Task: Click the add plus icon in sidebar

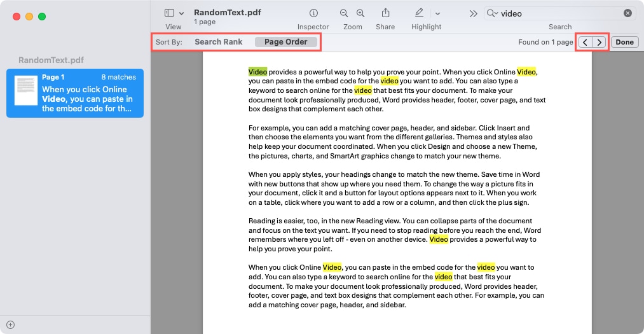Action: pos(11,325)
